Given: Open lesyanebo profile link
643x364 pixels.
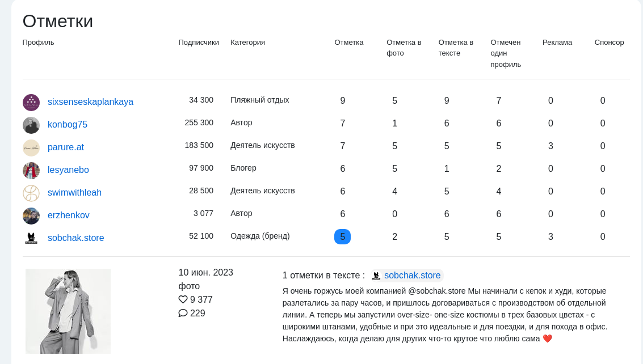Looking at the screenshot, I should tap(68, 170).
